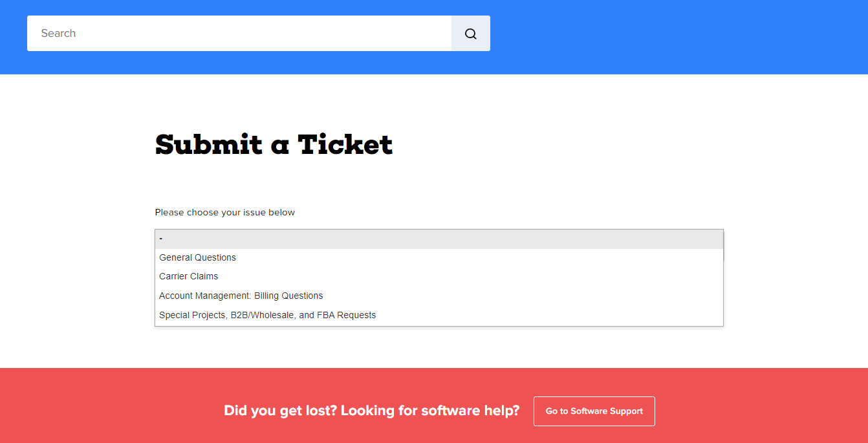The width and height of the screenshot is (868, 443).
Task: Select Account Management: Billing Questions option
Action: pos(439,296)
